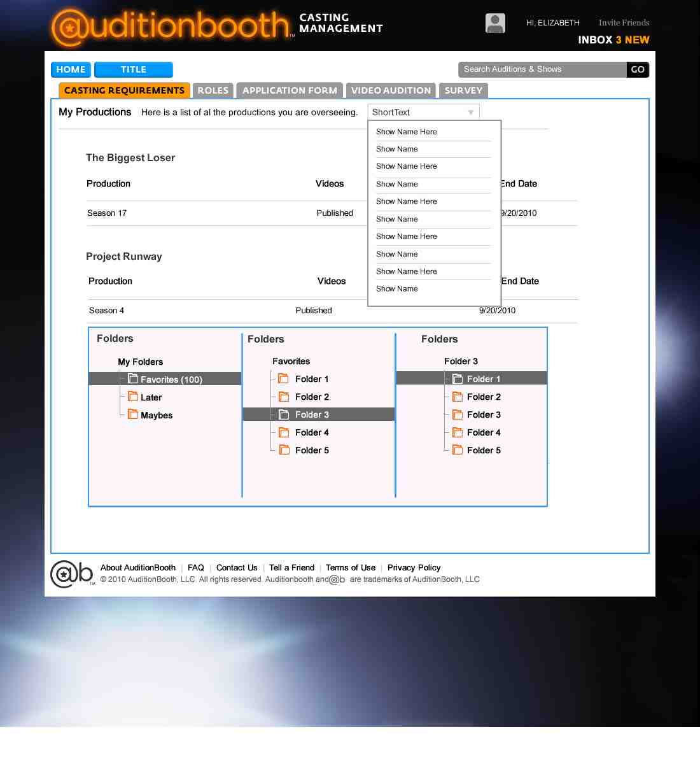Click HI, ELIZABETH greeting
Screen dimensions: 700x764
pyautogui.click(x=552, y=22)
